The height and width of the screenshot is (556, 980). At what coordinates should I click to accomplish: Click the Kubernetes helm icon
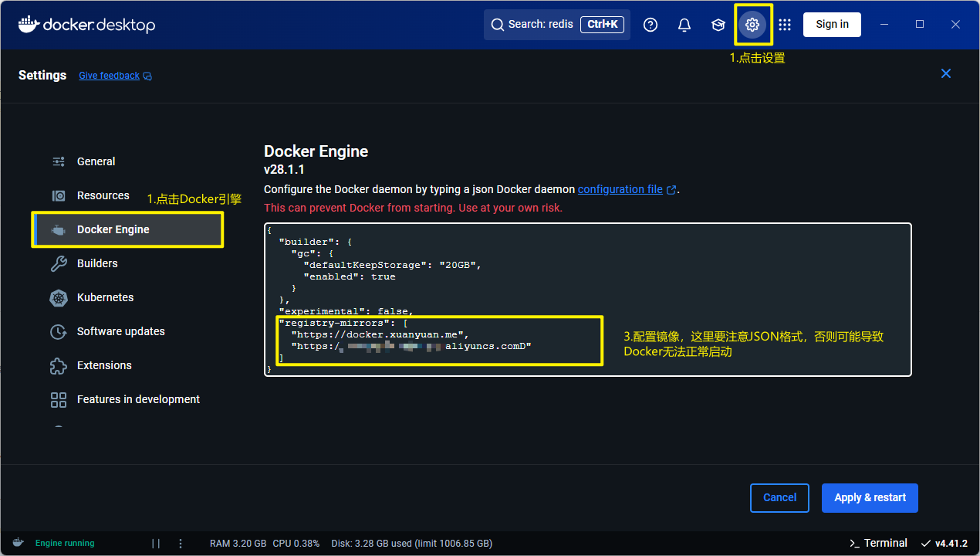tap(59, 297)
